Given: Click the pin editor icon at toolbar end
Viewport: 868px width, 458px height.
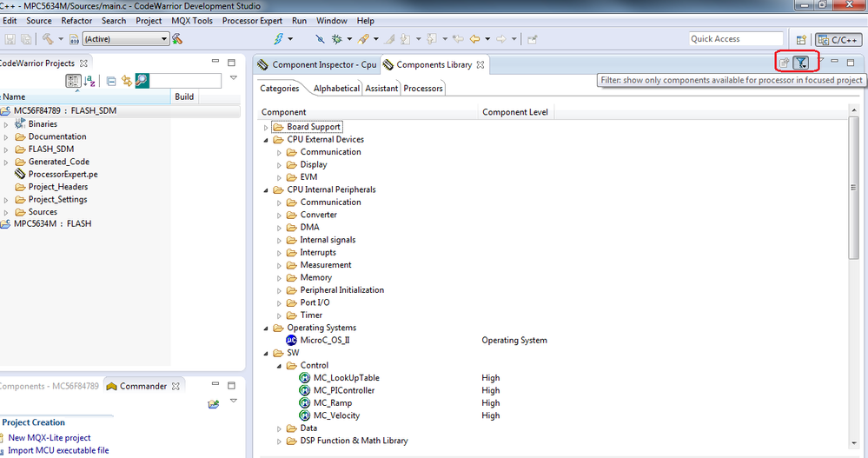Looking at the screenshot, I should [533, 39].
